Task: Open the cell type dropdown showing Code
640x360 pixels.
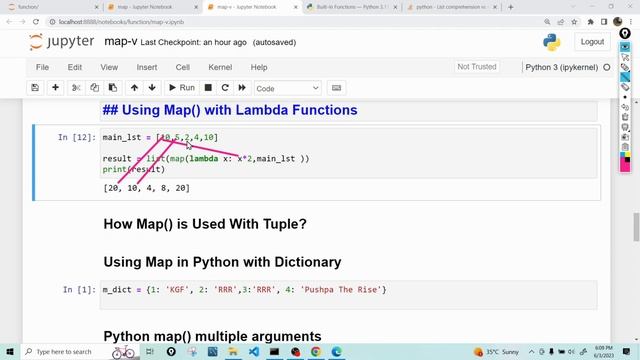Action: 287,88
